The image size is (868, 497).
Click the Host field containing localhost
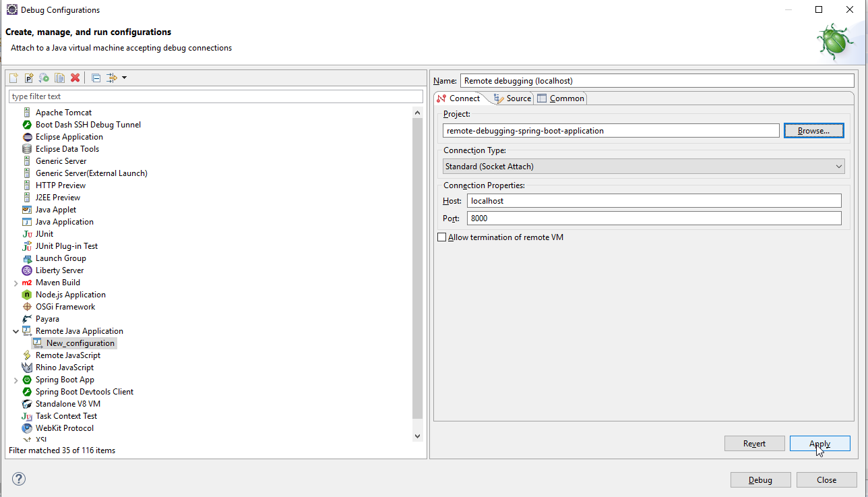coord(654,200)
